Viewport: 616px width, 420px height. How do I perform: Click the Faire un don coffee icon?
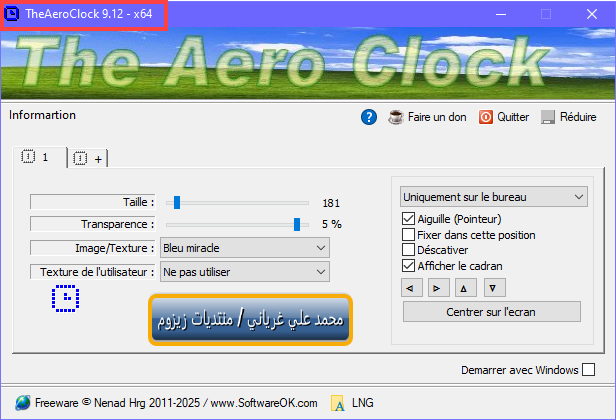[x=396, y=117]
